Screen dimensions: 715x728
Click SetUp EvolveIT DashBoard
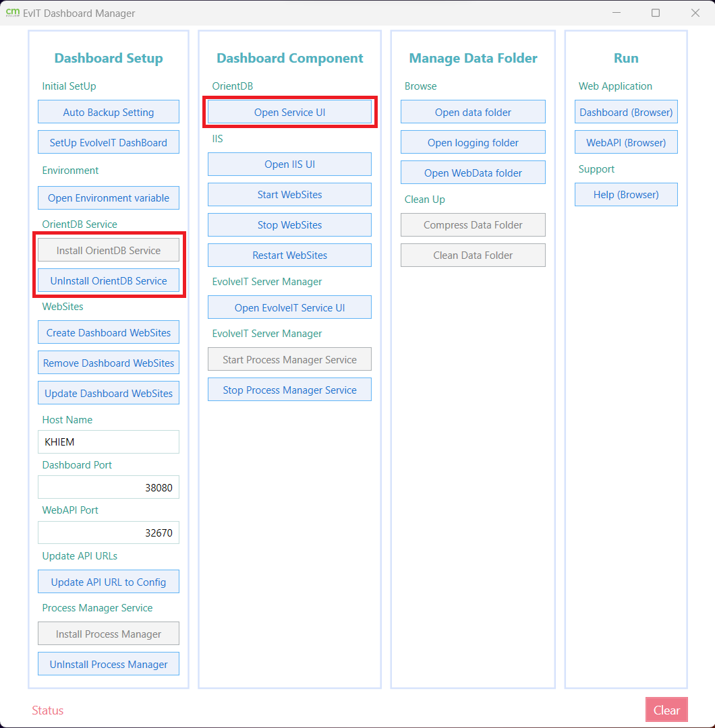coord(108,142)
